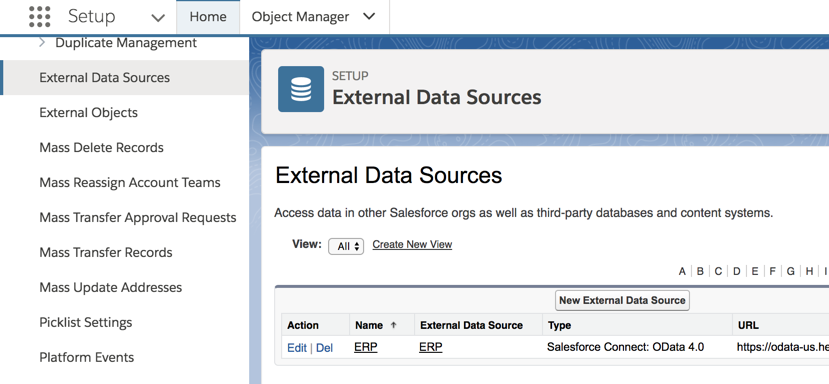Open ERP link in Name column
The width and height of the screenshot is (829, 384).
[x=366, y=347]
